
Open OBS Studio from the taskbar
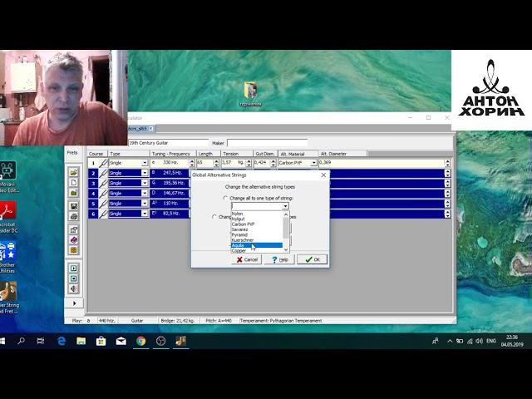click(x=160, y=341)
